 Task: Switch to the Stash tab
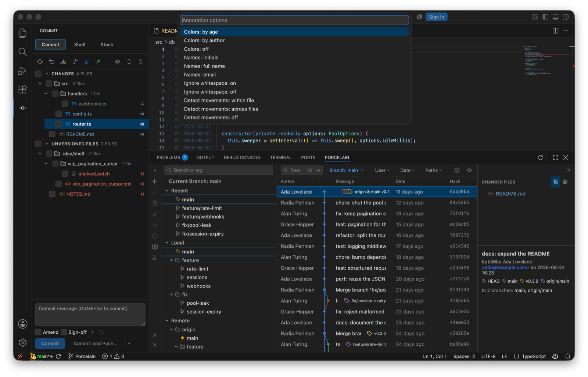[107, 44]
